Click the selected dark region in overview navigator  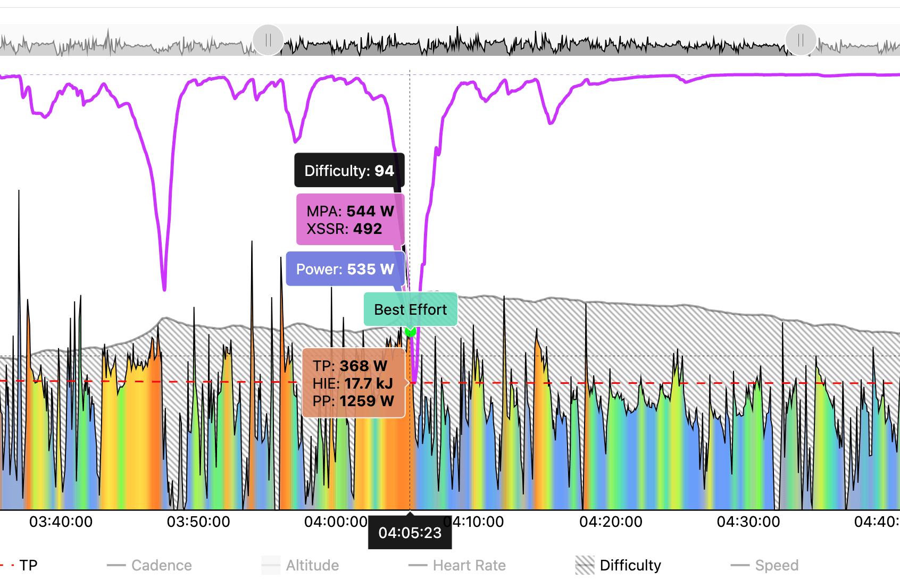coord(535,40)
